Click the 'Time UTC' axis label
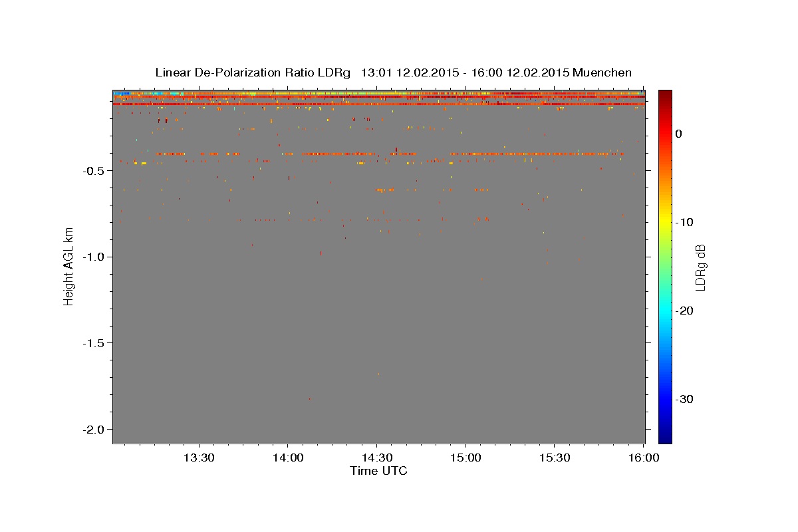The height and width of the screenshot is (532, 798). [378, 471]
